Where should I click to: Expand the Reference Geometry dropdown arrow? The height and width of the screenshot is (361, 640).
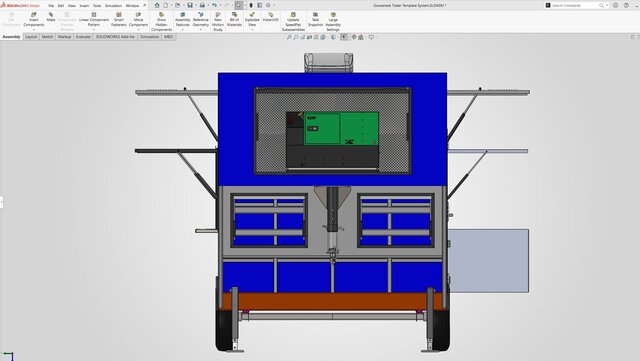(x=200, y=29)
